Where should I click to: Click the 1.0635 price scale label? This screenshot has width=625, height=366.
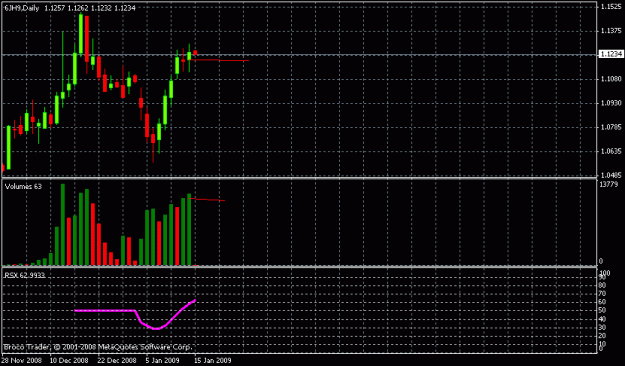[611, 151]
